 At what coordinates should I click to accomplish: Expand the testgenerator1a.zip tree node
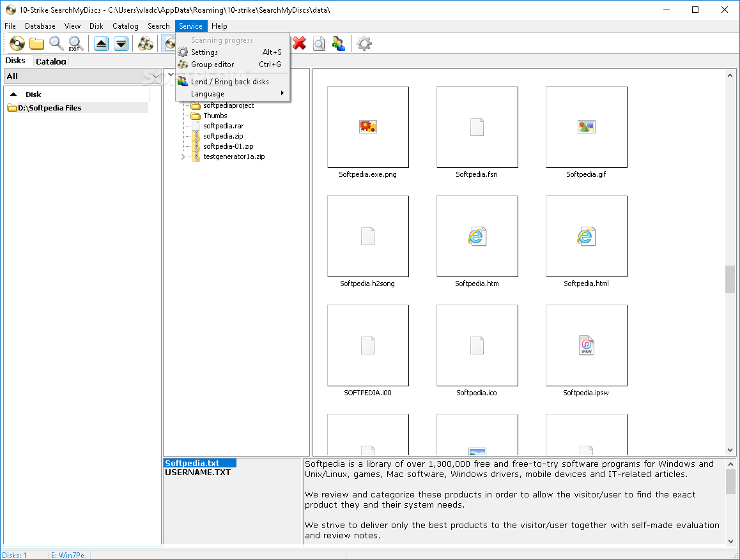[183, 157]
